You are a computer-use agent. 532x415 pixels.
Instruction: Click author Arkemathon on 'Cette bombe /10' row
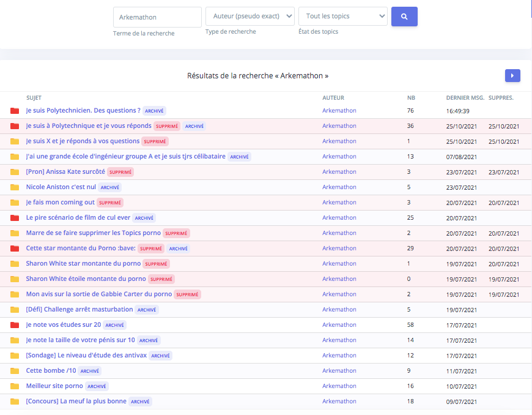(x=339, y=371)
